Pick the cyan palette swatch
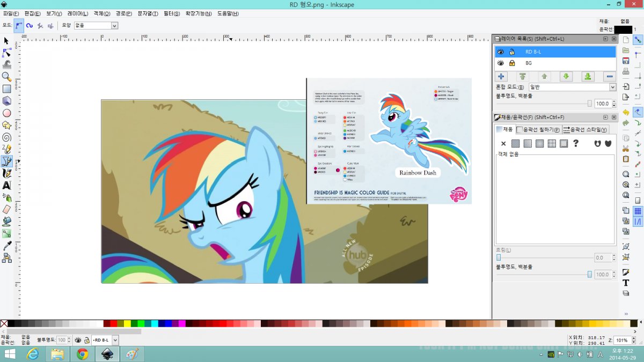Viewport: 644px width, 362px height. click(155, 323)
